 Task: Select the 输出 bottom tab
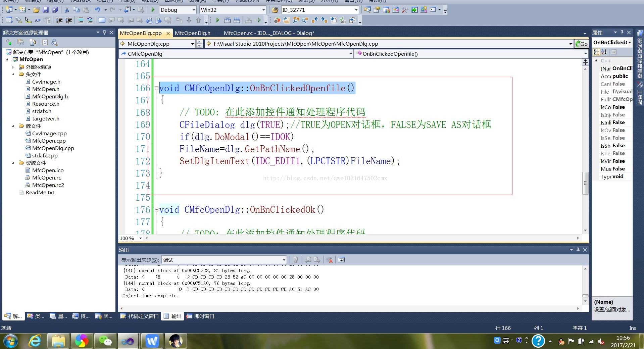(x=173, y=316)
